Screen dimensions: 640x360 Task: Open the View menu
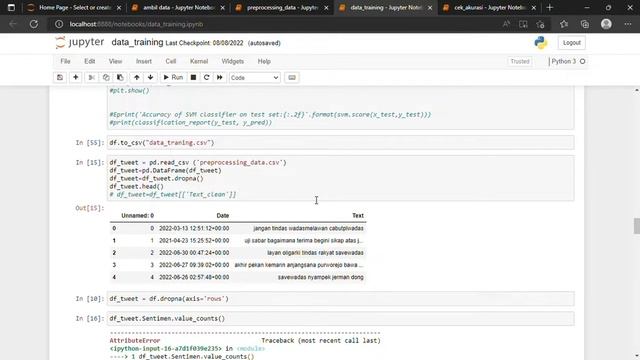point(115,61)
